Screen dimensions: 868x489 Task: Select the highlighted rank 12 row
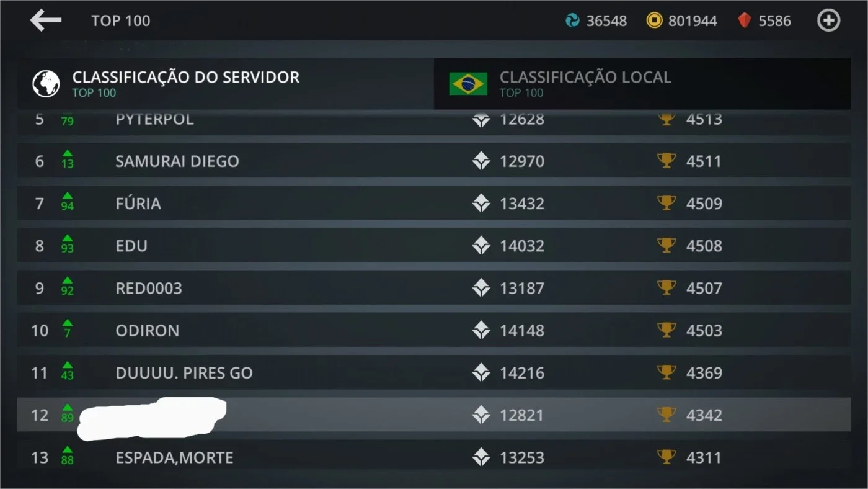point(434,415)
